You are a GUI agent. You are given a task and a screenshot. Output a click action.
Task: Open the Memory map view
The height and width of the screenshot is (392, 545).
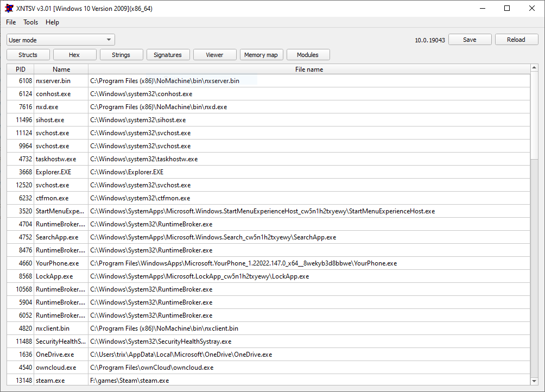pyautogui.click(x=261, y=55)
